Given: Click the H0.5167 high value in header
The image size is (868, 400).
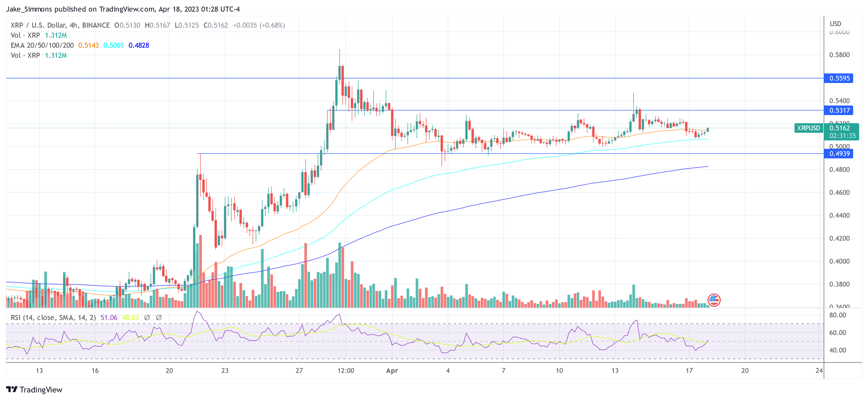Looking at the screenshot, I should point(157,25).
